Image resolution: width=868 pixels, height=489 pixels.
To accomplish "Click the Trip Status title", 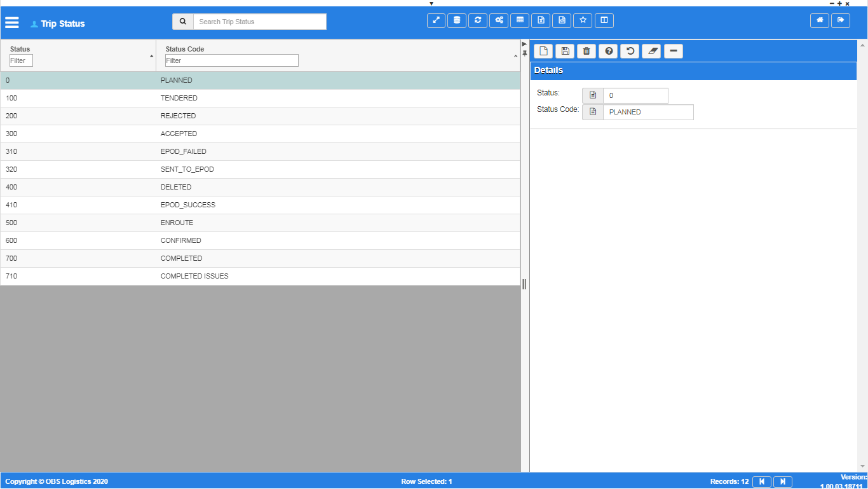I will point(63,24).
